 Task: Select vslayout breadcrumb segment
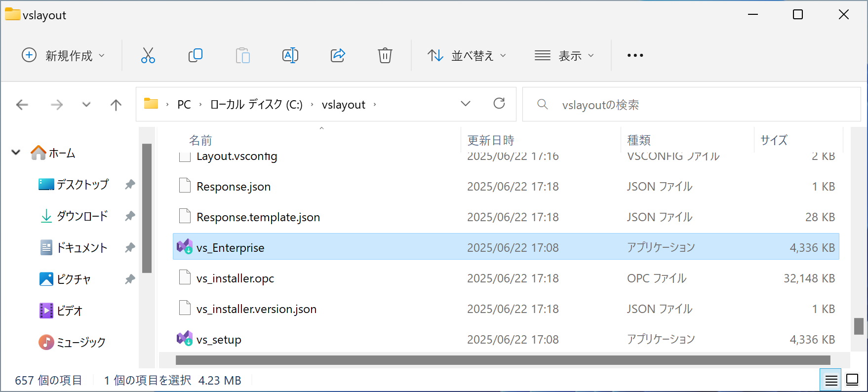[344, 105]
